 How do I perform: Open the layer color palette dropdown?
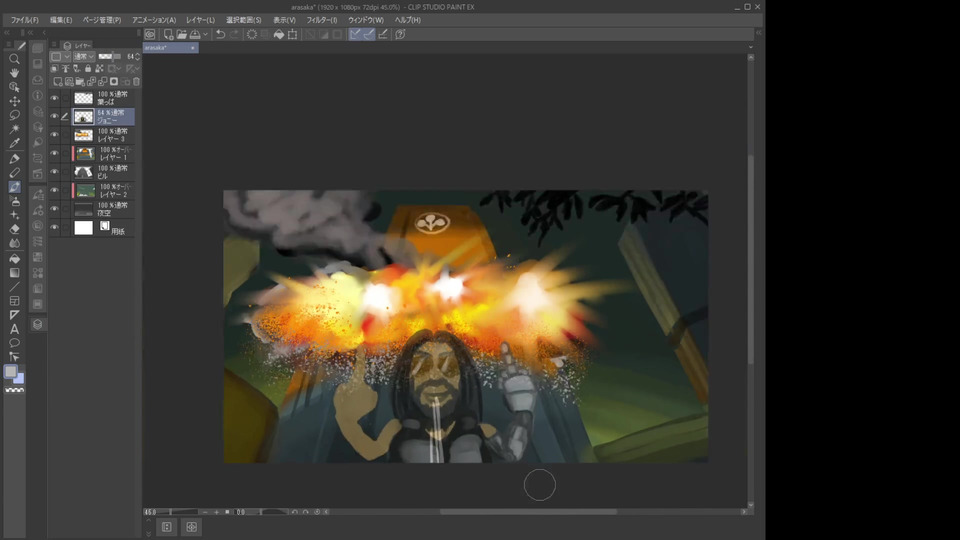coord(60,56)
